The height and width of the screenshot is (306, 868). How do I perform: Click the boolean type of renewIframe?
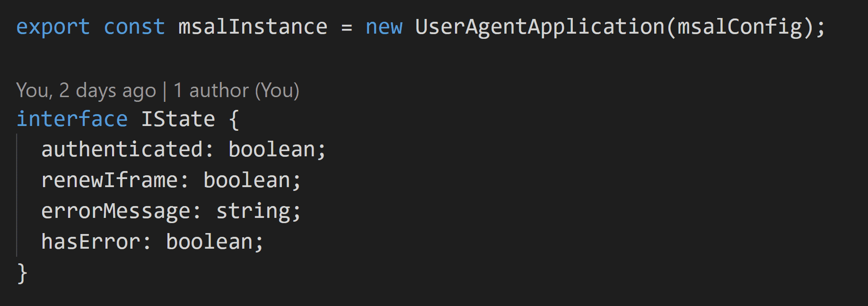pyautogui.click(x=247, y=180)
